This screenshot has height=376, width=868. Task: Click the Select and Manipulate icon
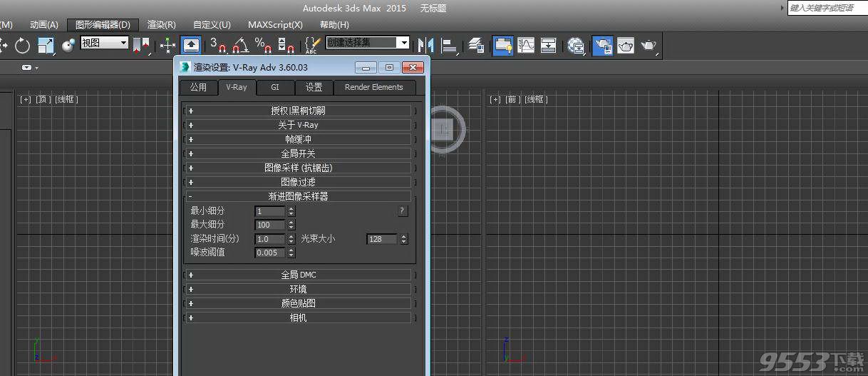167,46
